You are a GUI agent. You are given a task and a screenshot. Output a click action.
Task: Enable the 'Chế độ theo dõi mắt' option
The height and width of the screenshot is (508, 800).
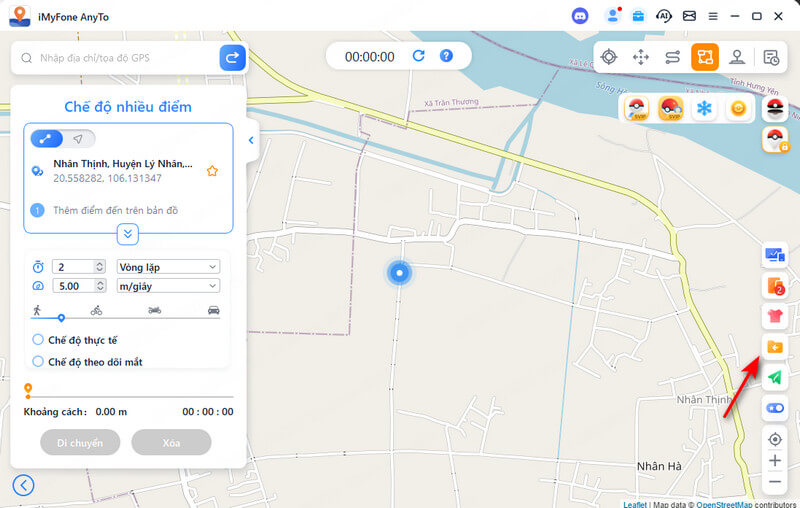[x=39, y=361]
